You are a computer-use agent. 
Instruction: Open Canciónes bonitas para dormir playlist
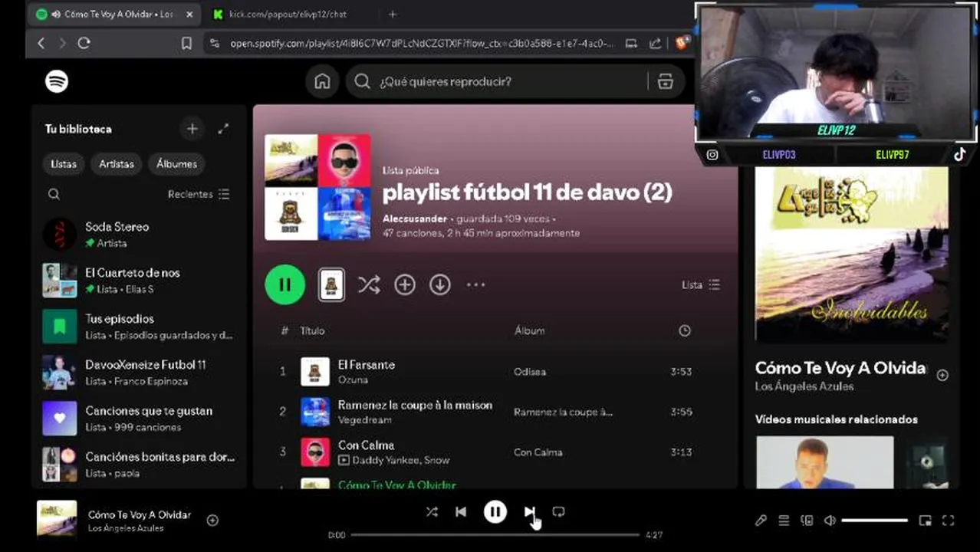[139, 464]
